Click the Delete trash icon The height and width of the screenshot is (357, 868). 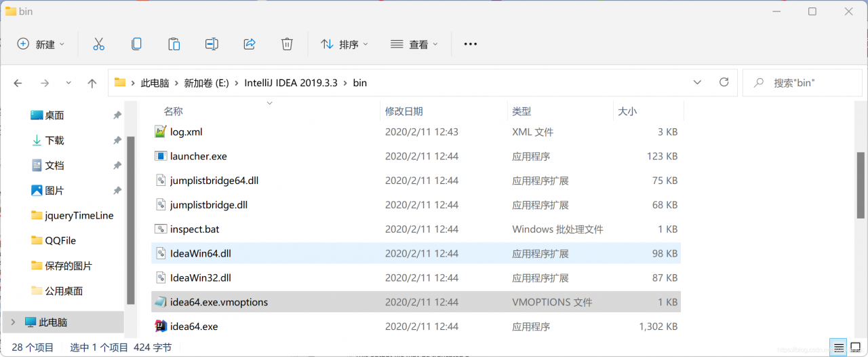(287, 44)
